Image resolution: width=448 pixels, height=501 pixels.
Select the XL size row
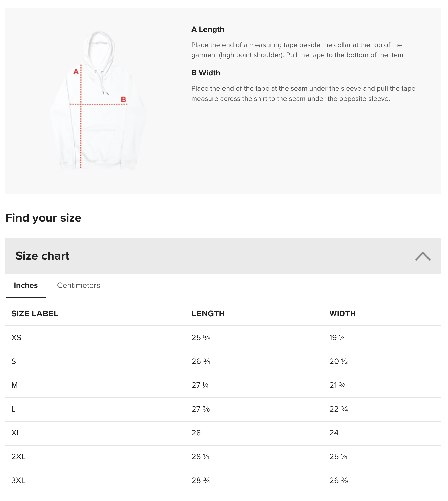[x=223, y=433]
